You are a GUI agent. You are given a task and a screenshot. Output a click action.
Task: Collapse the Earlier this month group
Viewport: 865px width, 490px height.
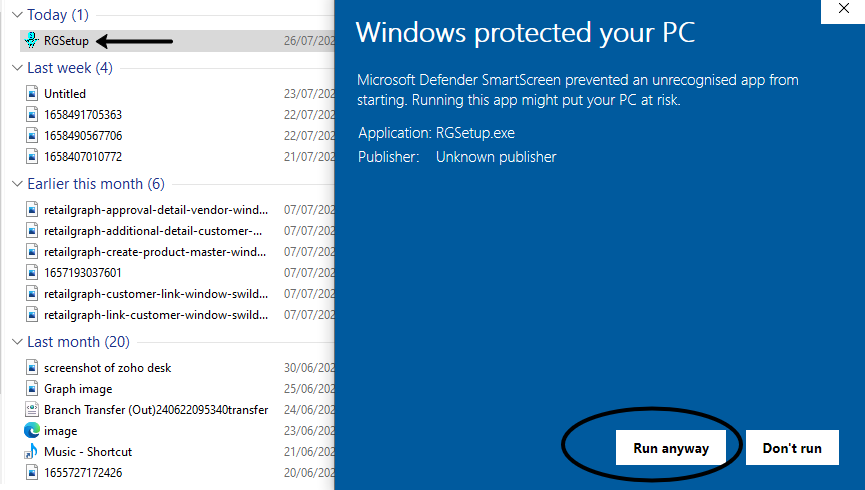point(17,184)
